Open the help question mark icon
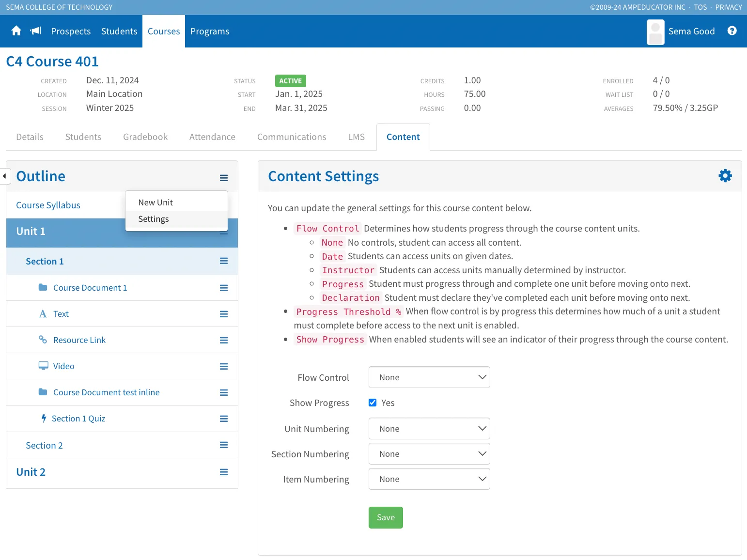Screen dimensions: 747x560 pyautogui.click(x=732, y=31)
